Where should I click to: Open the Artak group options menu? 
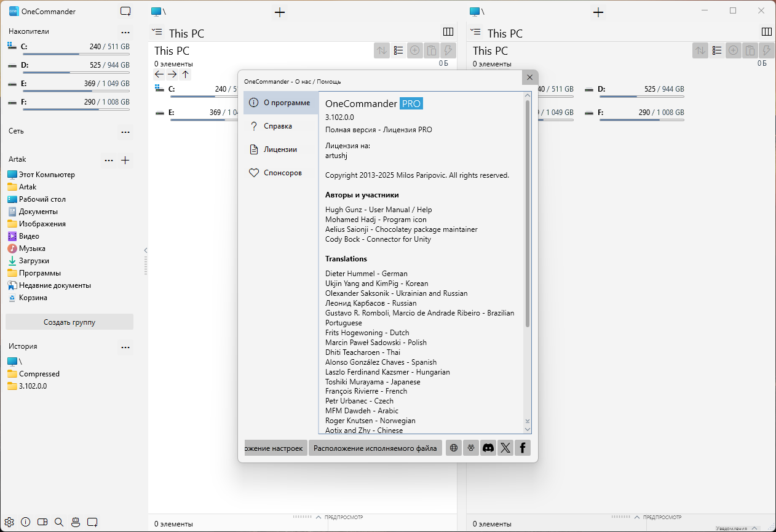point(109,160)
